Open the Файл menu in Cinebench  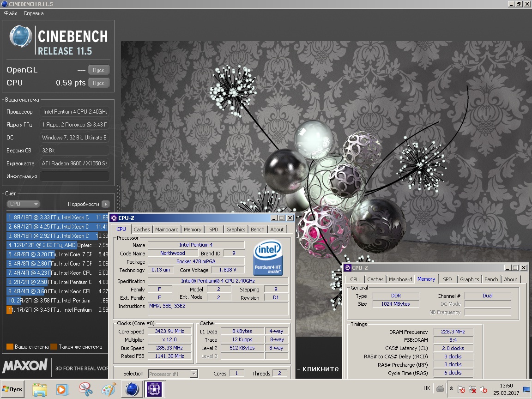(11, 13)
